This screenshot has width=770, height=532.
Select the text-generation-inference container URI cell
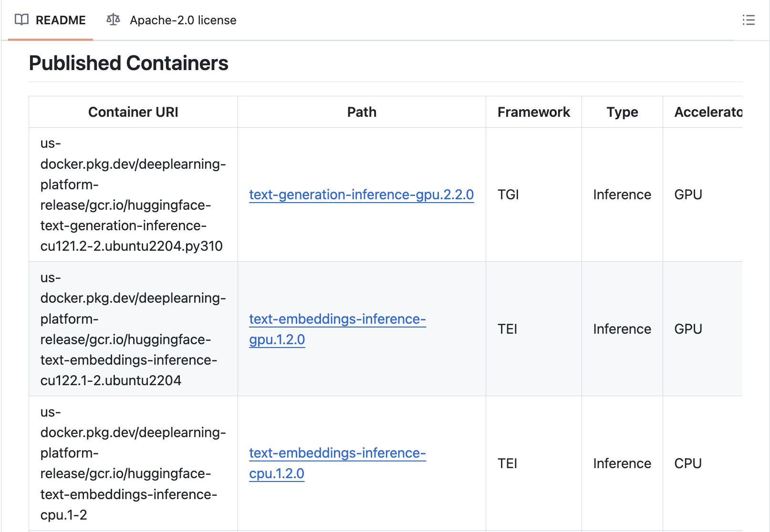133,194
